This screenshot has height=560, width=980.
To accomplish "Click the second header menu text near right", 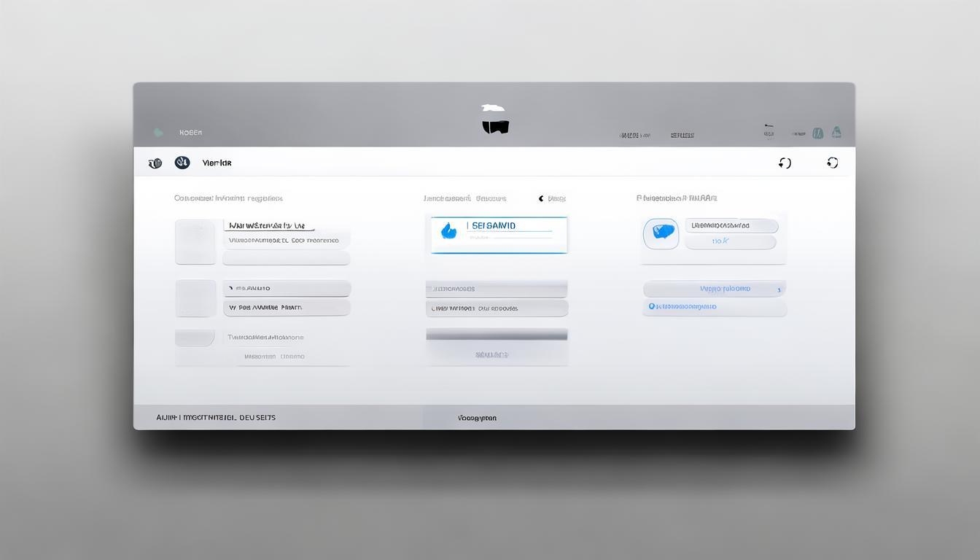I will [682, 135].
